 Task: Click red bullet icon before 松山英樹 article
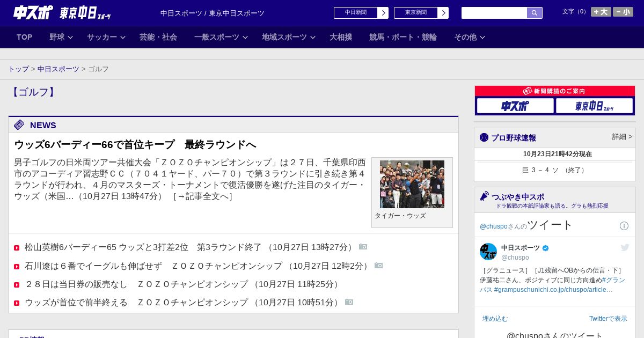pos(17,248)
